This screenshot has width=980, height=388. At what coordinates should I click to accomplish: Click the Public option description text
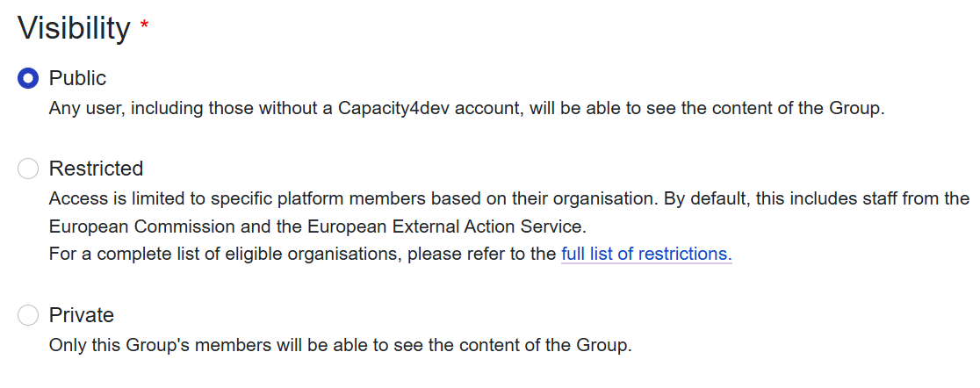tap(465, 109)
